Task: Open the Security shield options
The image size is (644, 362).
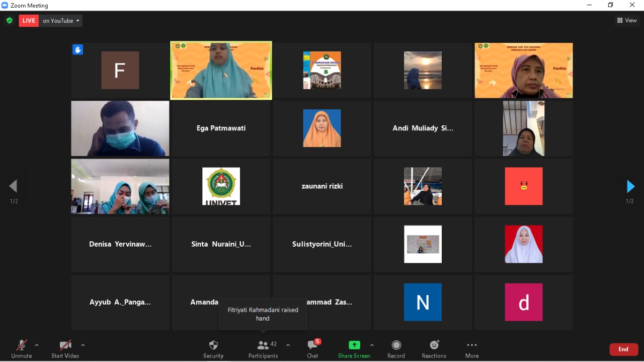Action: (x=213, y=349)
